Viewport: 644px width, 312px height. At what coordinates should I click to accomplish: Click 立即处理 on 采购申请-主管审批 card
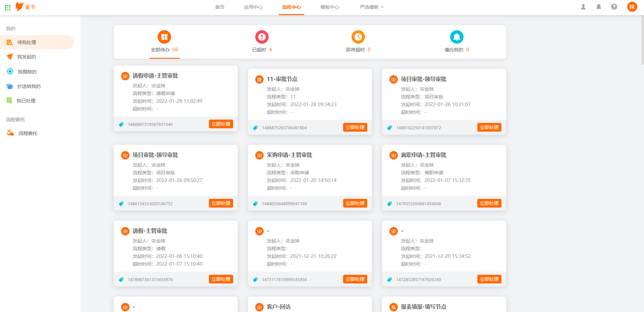click(355, 203)
